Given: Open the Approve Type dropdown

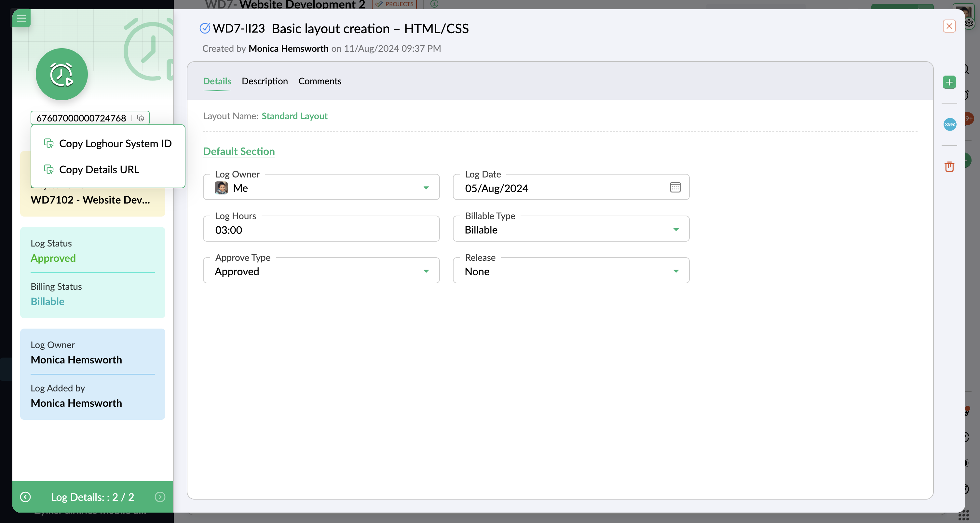Looking at the screenshot, I should pos(426,271).
